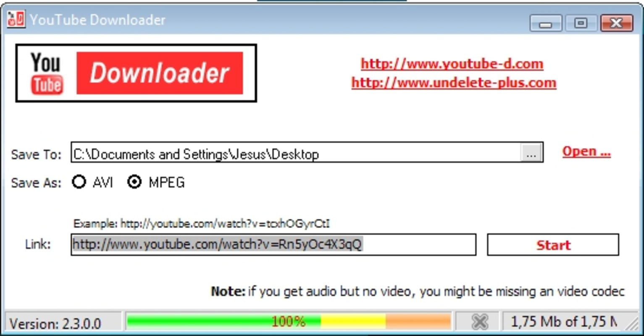Click the YouTube Downloader title bar icon
The image size is (644, 336).
(16, 19)
